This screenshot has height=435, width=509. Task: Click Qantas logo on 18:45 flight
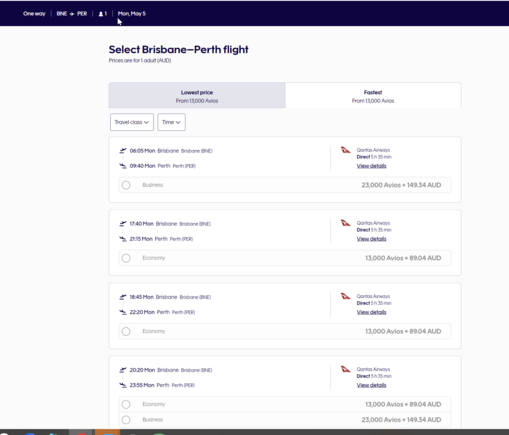point(345,296)
